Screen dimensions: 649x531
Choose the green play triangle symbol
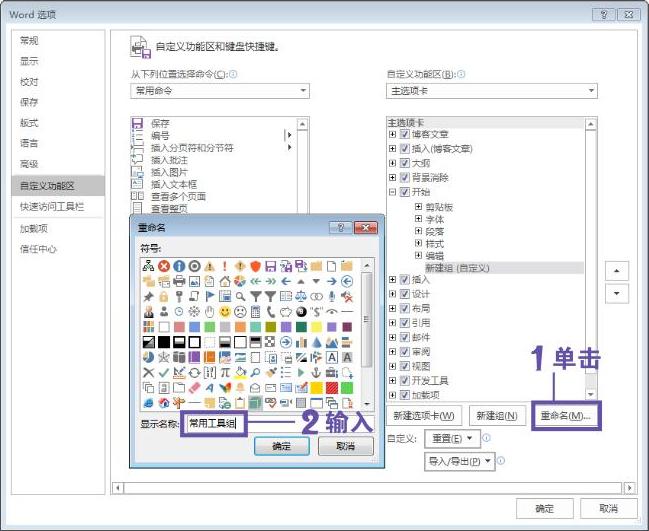pyautogui.click(x=301, y=372)
